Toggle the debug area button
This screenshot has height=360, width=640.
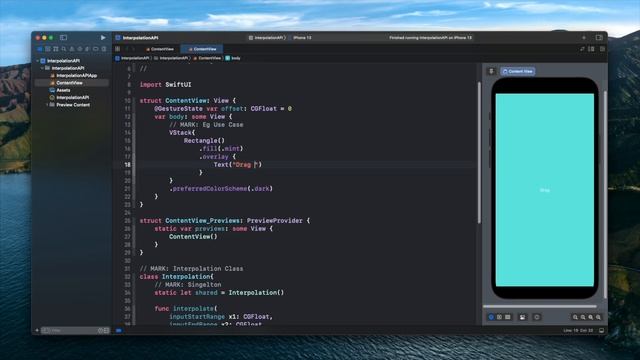coord(601,330)
